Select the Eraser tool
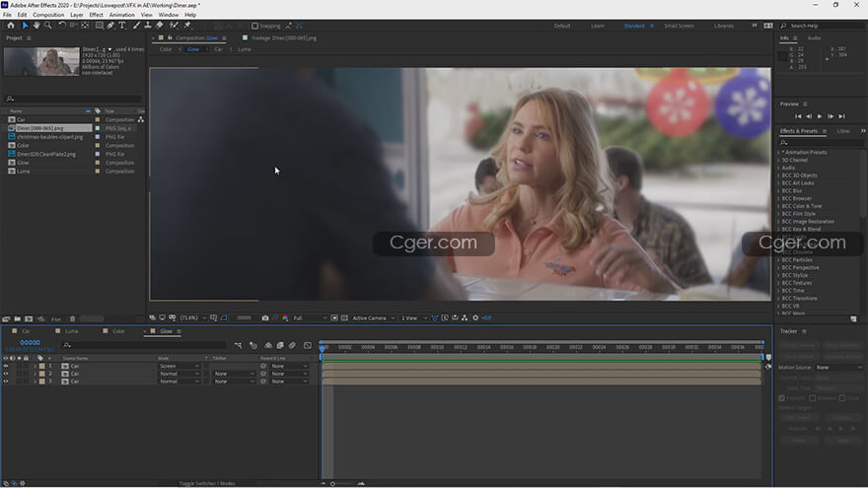Screen dimensions: 868x488 point(160,26)
